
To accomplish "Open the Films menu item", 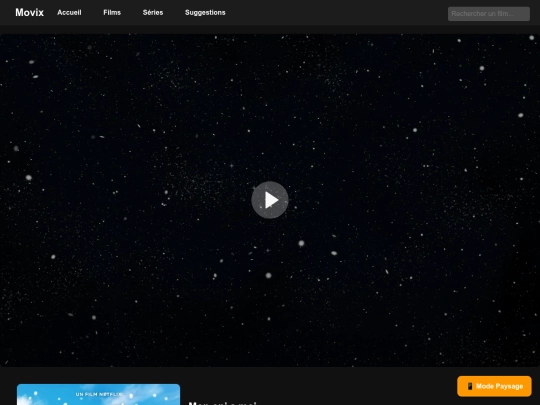I will click(112, 13).
